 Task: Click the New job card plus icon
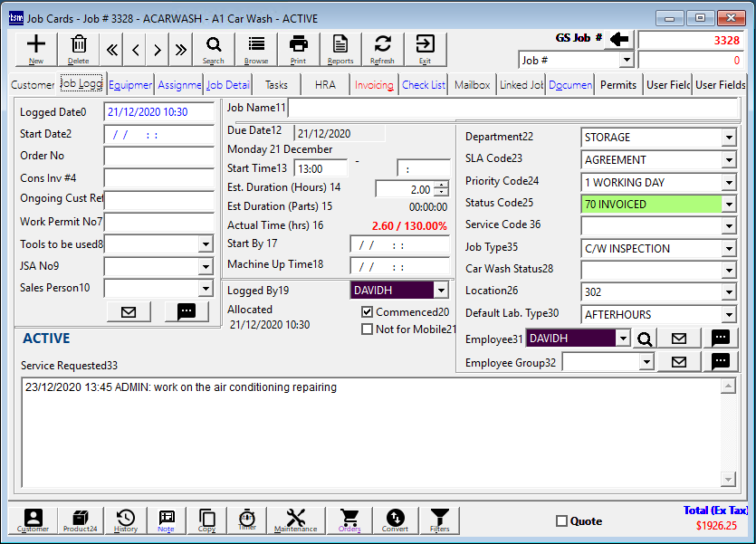click(36, 49)
